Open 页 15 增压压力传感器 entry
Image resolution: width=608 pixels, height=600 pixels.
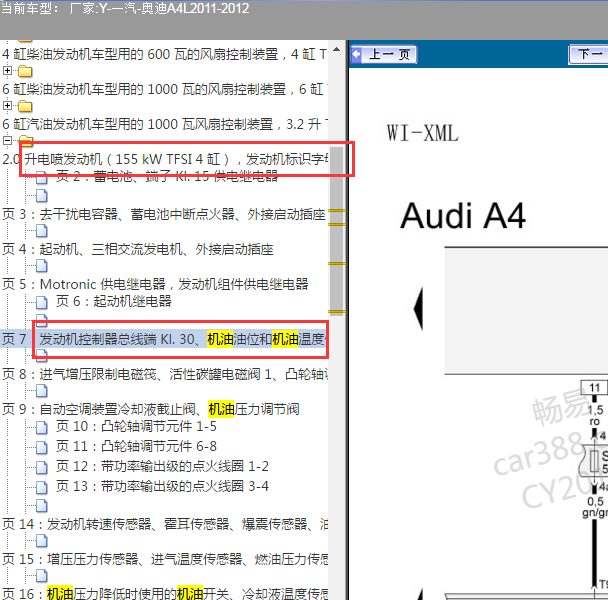tap(165, 559)
